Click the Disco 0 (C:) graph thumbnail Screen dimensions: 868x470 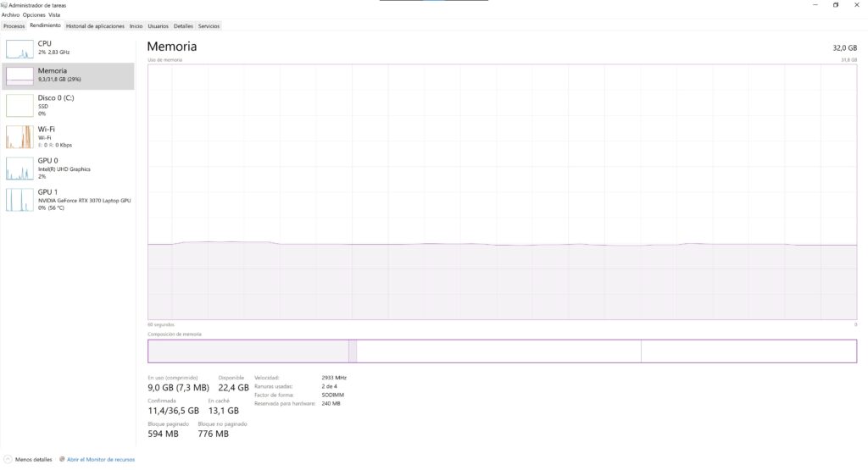[19, 106]
